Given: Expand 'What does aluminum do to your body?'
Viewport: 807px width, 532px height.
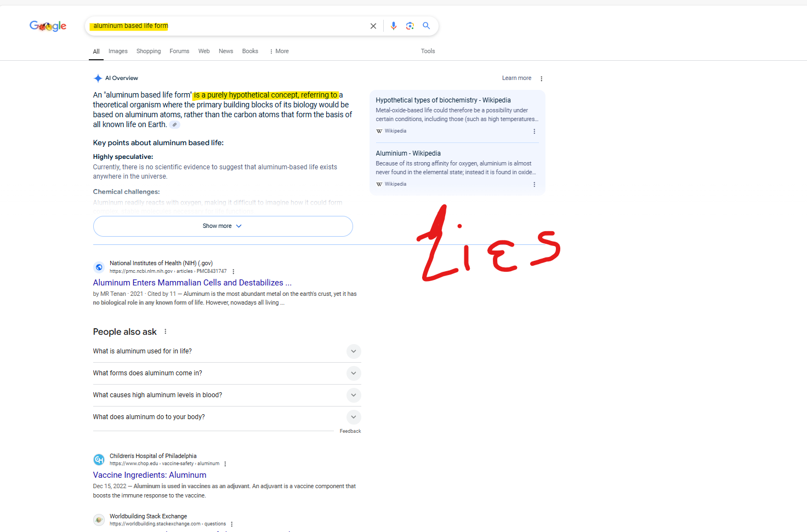Looking at the screenshot, I should [227, 417].
